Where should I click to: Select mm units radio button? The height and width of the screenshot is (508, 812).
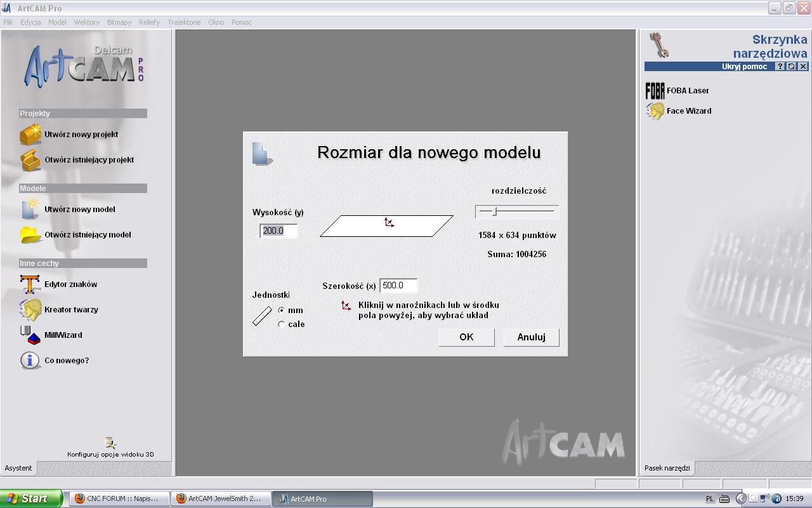282,311
